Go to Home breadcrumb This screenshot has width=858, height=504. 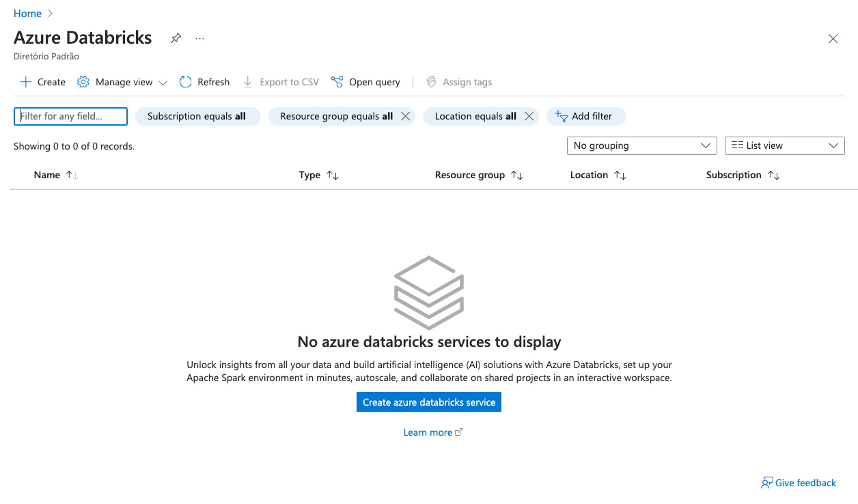coord(27,14)
